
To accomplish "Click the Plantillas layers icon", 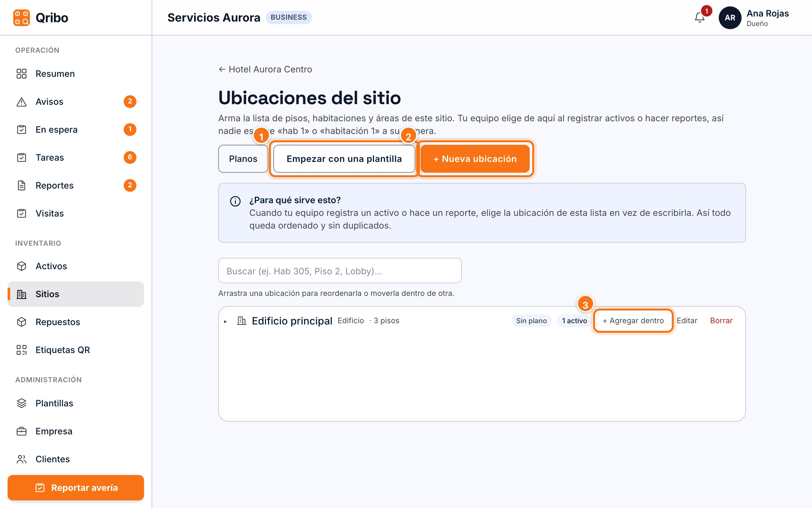I will (x=22, y=403).
